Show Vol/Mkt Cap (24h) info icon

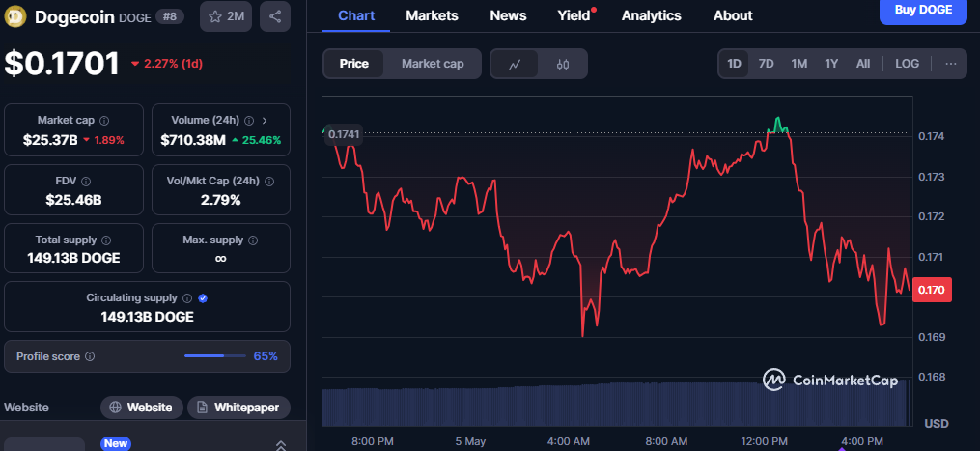click(x=269, y=182)
